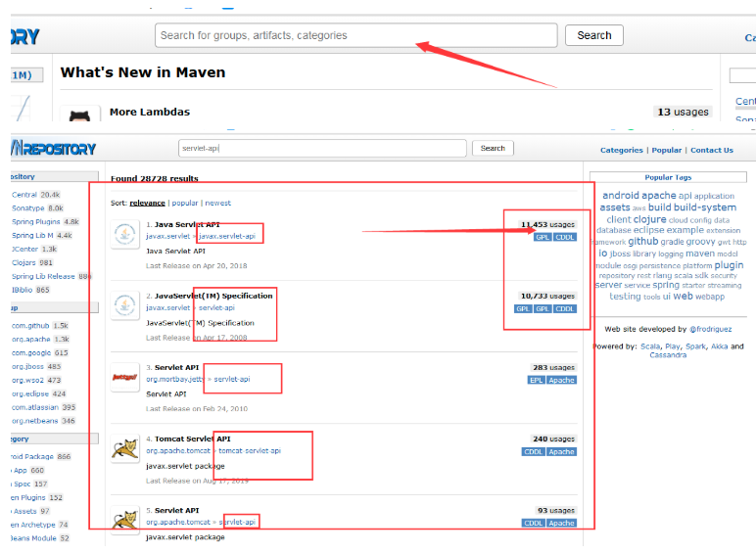This screenshot has width=756, height=554.
Task: Filter by org.jboss group
Action: pos(27,366)
